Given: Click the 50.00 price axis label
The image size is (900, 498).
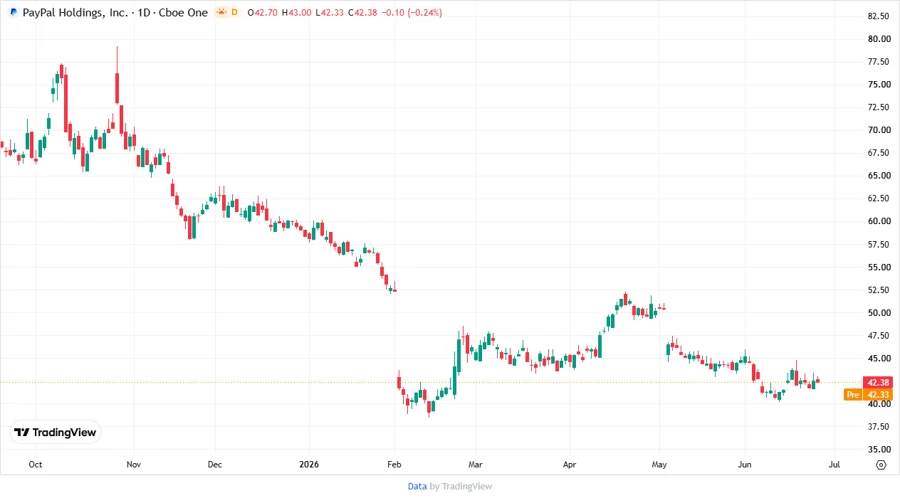Looking at the screenshot, I should pyautogui.click(x=879, y=313).
